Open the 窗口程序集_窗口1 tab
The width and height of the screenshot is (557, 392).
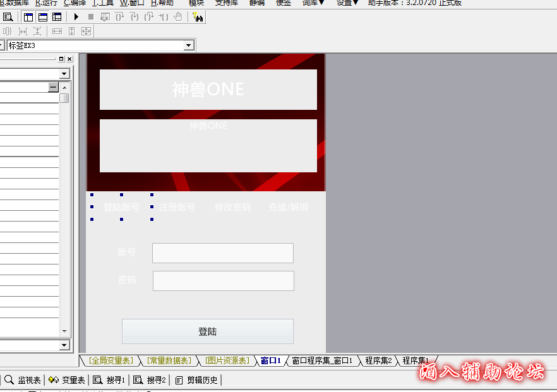[x=322, y=360]
